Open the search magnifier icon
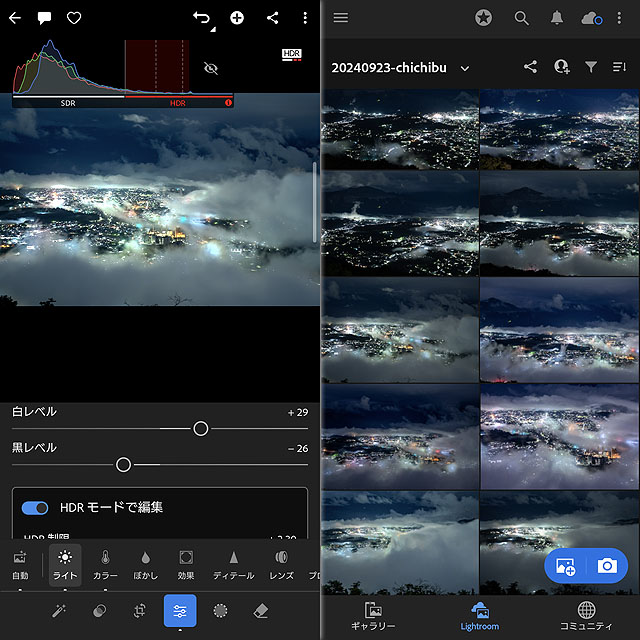The height and width of the screenshot is (640, 640). [521, 18]
